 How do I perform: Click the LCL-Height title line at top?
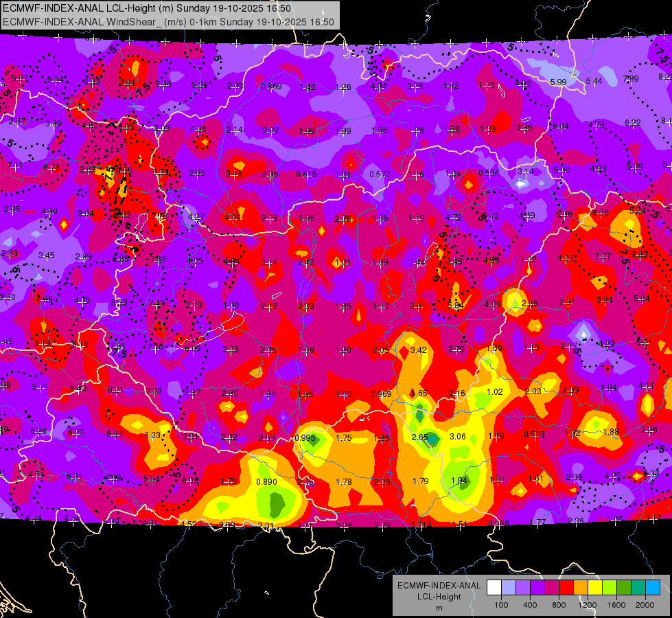click(147, 8)
